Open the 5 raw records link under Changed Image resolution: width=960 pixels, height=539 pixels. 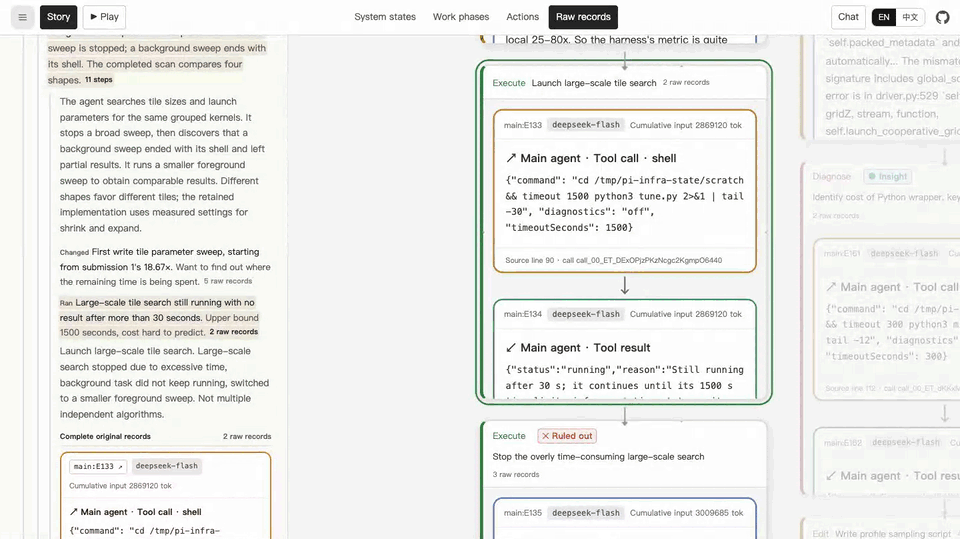pos(228,281)
